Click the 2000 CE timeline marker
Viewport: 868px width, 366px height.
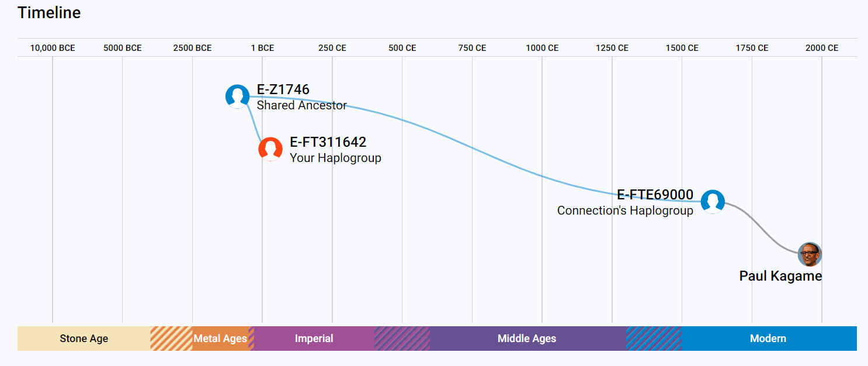pyautogui.click(x=822, y=48)
